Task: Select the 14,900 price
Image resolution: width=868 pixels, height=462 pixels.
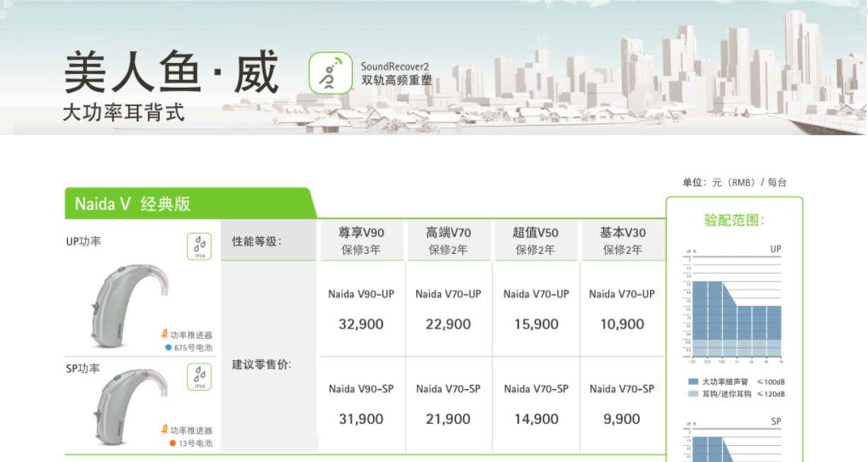Action: point(536,419)
